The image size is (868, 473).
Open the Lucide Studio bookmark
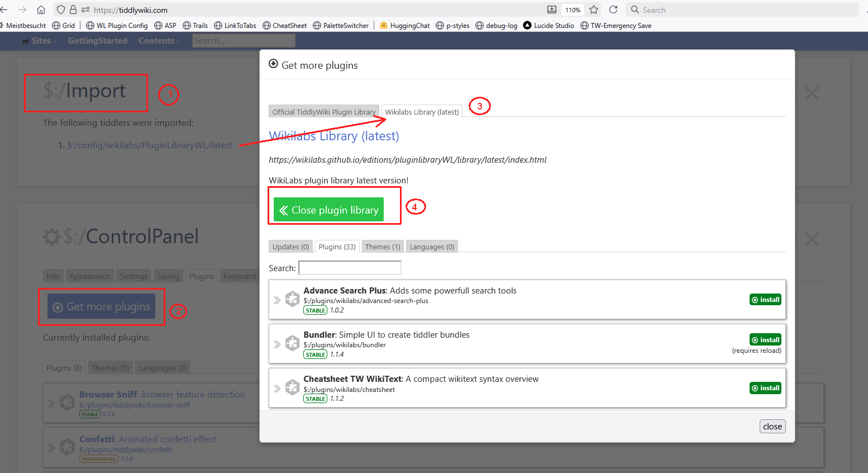coord(549,25)
